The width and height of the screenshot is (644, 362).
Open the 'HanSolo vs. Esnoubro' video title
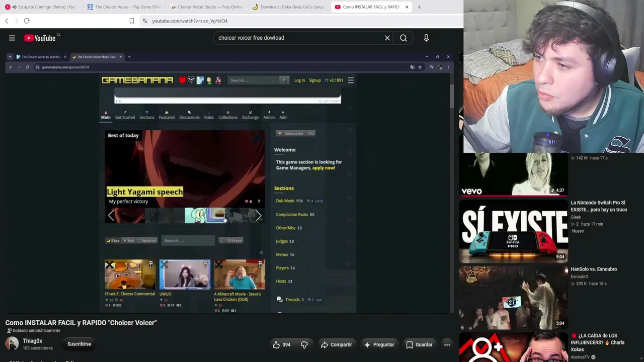(x=594, y=269)
